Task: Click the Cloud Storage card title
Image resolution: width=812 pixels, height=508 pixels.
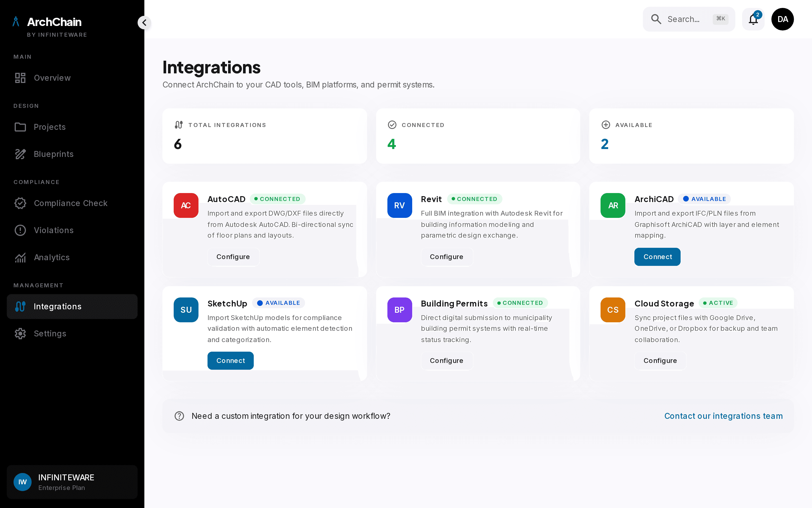Action: [664, 303]
